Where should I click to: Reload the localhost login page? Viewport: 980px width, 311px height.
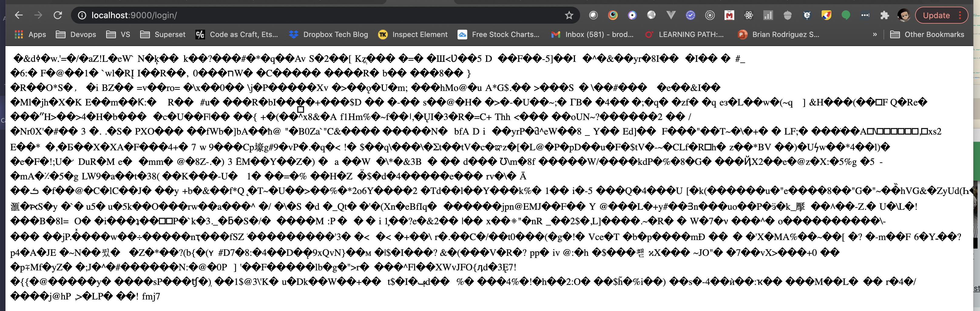tap(58, 15)
